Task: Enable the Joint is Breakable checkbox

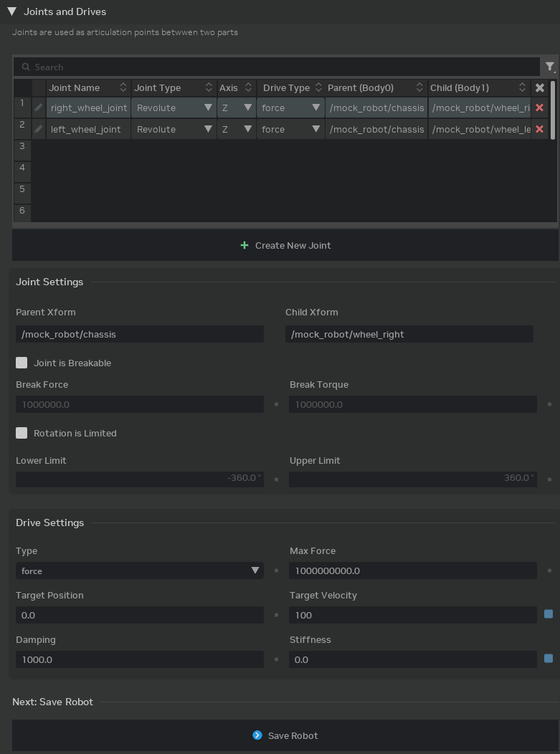Action: [22, 363]
